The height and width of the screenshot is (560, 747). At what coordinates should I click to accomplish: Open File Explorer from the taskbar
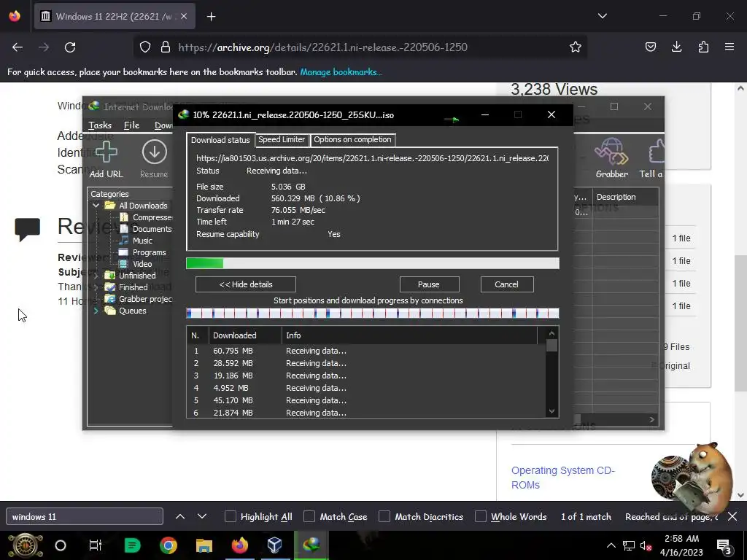tap(204, 545)
